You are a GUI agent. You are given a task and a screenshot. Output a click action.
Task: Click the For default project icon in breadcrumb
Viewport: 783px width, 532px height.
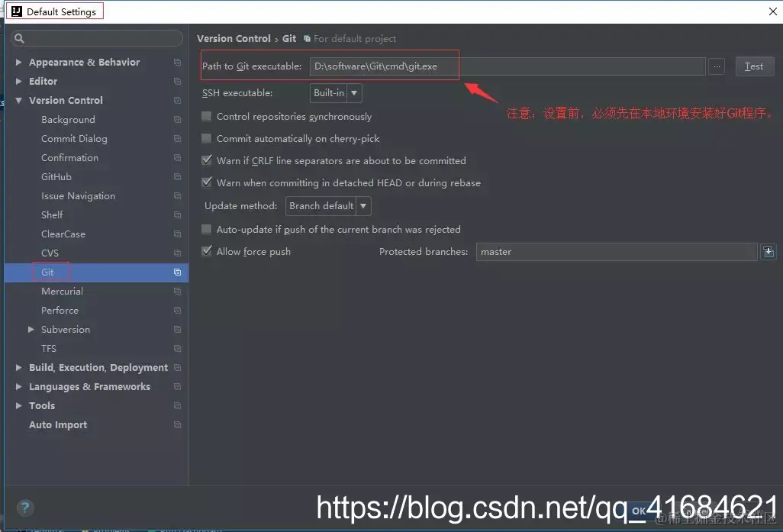point(307,38)
